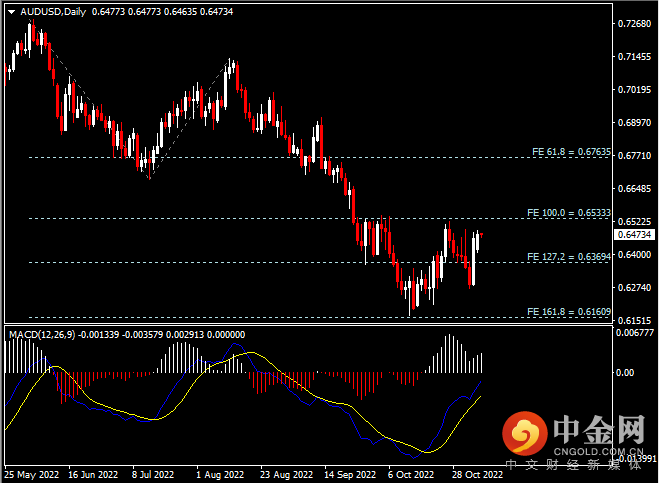The width and height of the screenshot is (659, 483).
Task: Click the 0.67710 price scale value
Action: pos(634,156)
